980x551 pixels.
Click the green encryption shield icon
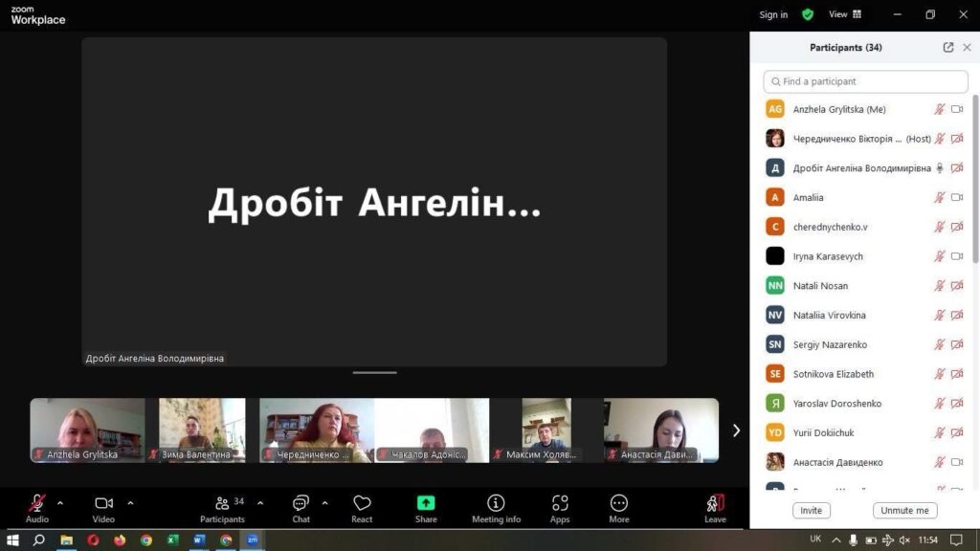click(808, 14)
